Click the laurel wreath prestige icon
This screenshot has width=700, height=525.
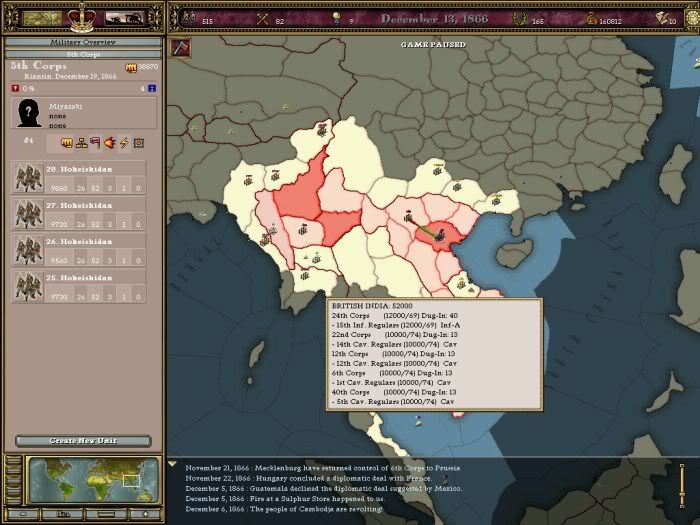click(x=519, y=19)
